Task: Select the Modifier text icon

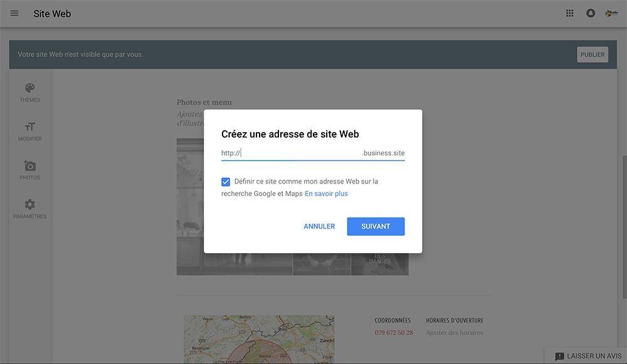Action: pos(29,127)
